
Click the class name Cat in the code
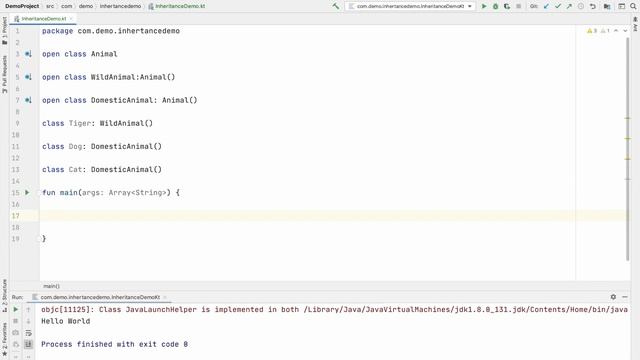point(75,169)
